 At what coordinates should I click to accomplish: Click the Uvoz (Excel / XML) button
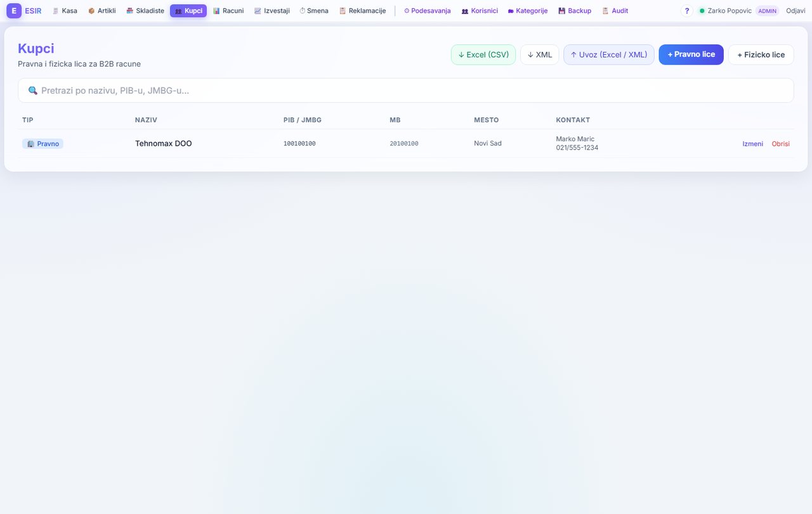click(x=609, y=55)
